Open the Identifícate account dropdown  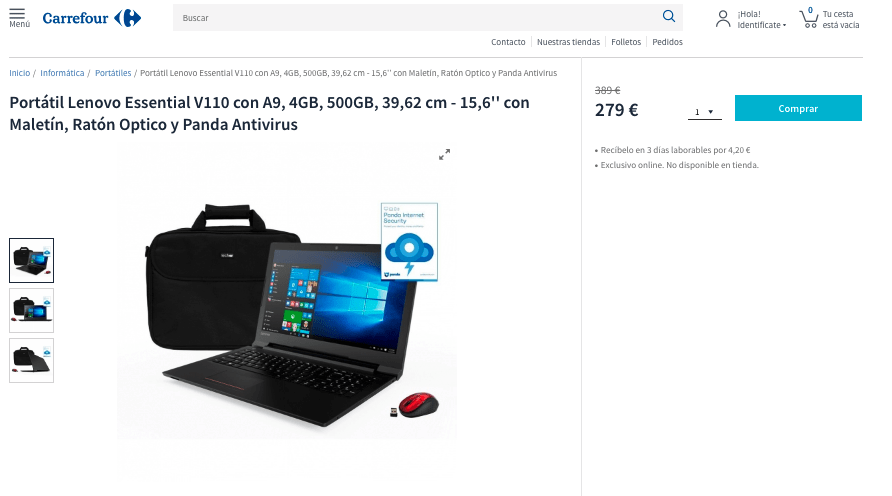pyautogui.click(x=762, y=25)
